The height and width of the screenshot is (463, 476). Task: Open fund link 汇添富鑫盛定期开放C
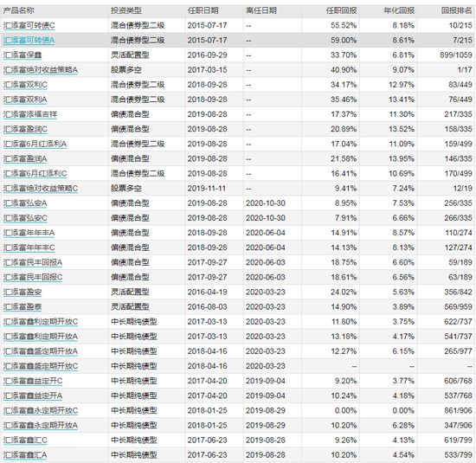point(41,366)
